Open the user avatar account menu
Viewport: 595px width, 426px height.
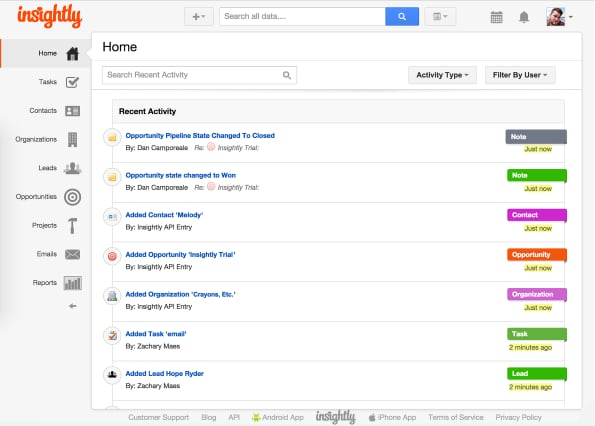tap(559, 17)
